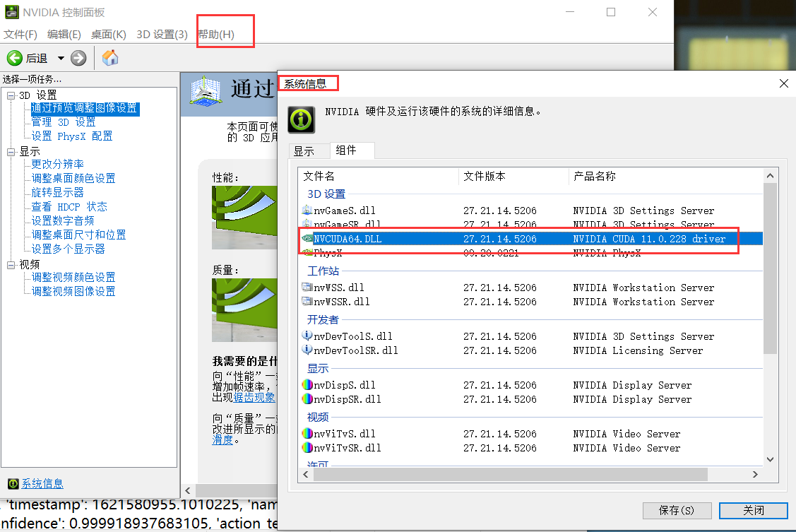Viewport: 796px width, 532px height.
Task: Click the Forward arrow toolbar icon
Action: click(x=78, y=58)
